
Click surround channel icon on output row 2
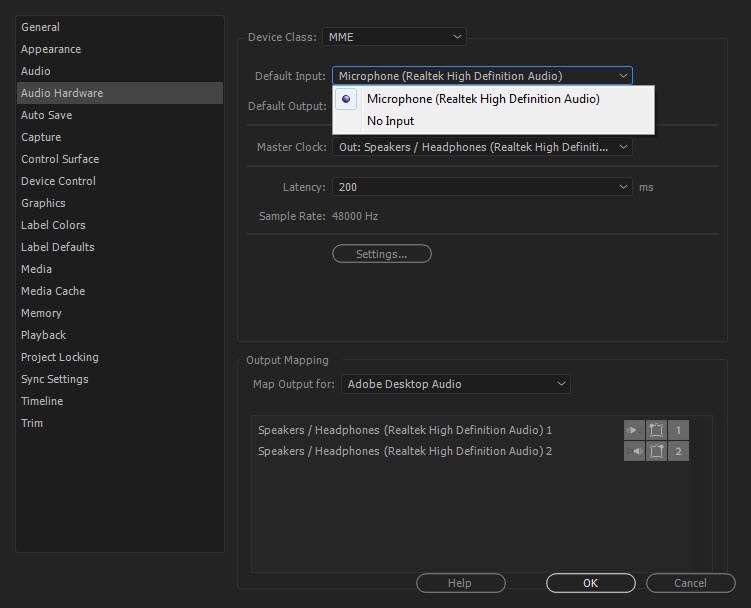point(656,451)
